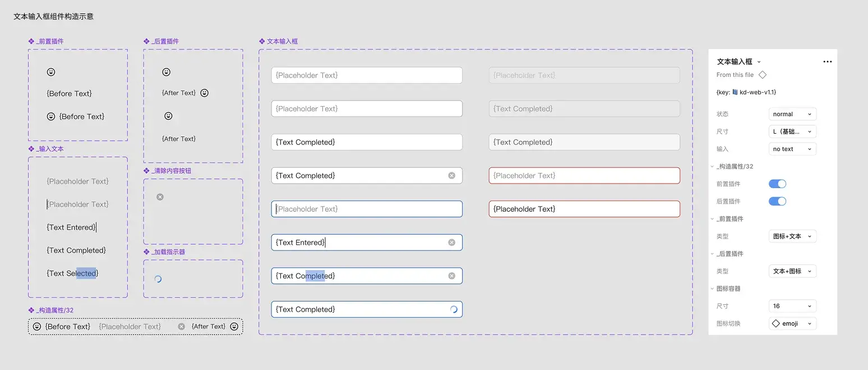Screen dimensions: 868x370
Task: Click the X icon before {After Text} in bottom bar
Action: 181,326
